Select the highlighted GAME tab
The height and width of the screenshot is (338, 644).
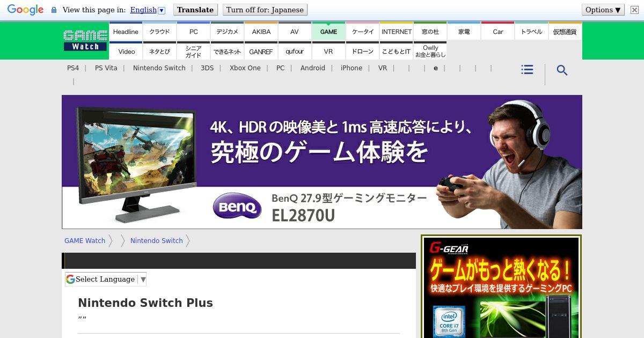pos(328,31)
